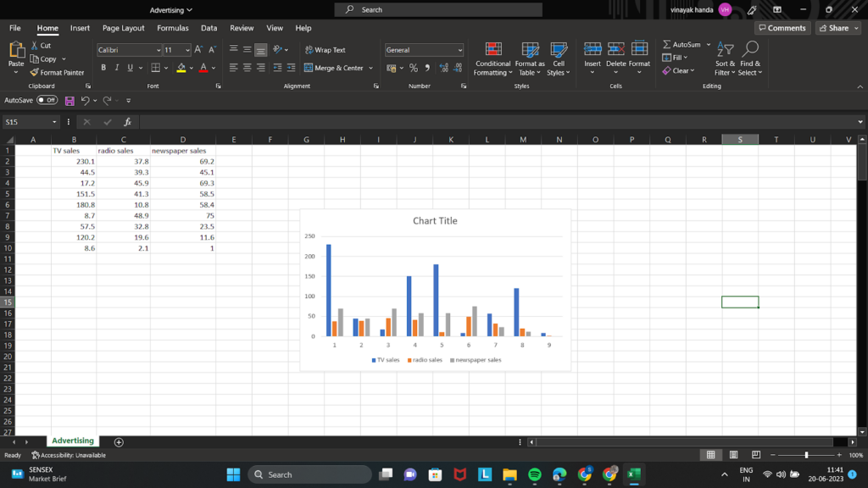Toggle Align Left text alignment
This screenshot has height=488, width=868.
234,68
